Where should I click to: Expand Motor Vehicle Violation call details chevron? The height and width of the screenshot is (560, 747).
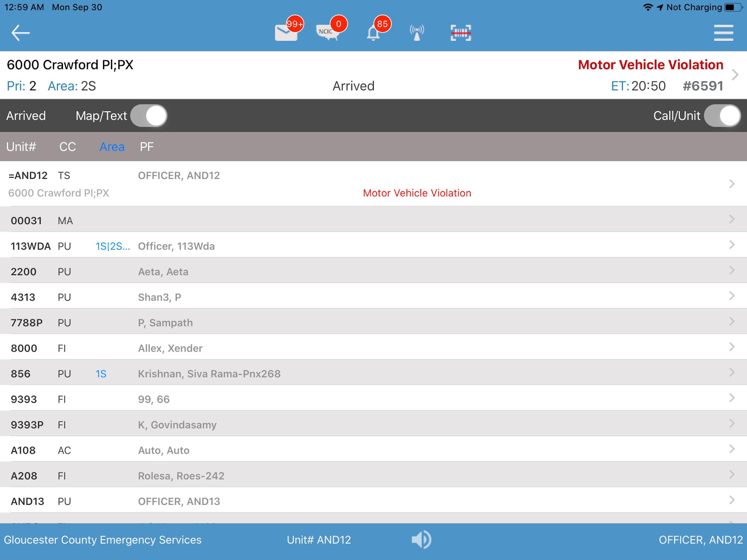(735, 75)
